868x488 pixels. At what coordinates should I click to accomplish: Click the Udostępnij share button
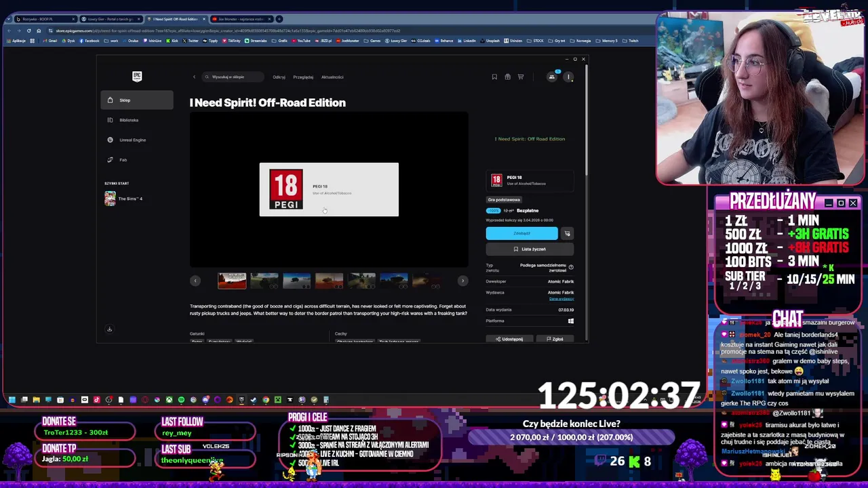pyautogui.click(x=509, y=339)
